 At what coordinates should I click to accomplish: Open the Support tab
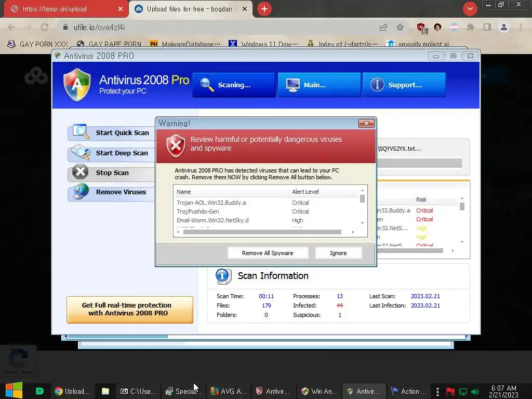[404, 85]
